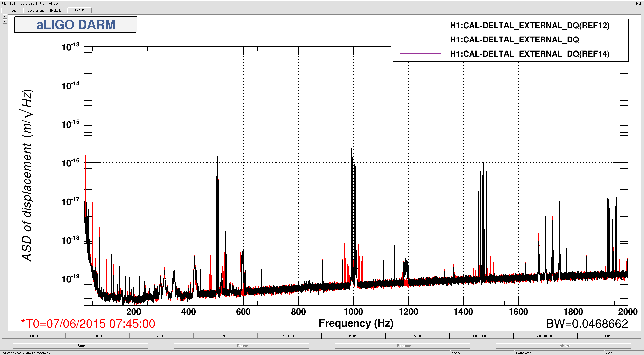Select the Result tab
The width and height of the screenshot is (644, 355).
pyautogui.click(x=79, y=10)
